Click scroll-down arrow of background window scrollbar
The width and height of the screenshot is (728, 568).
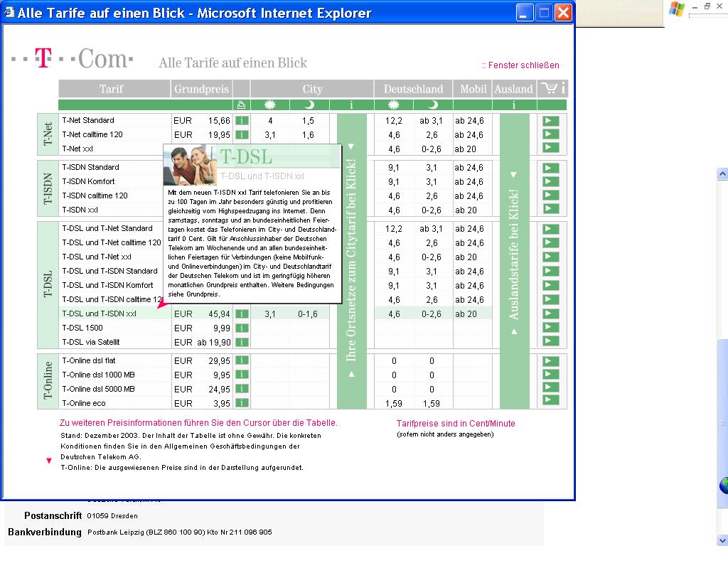(x=722, y=540)
